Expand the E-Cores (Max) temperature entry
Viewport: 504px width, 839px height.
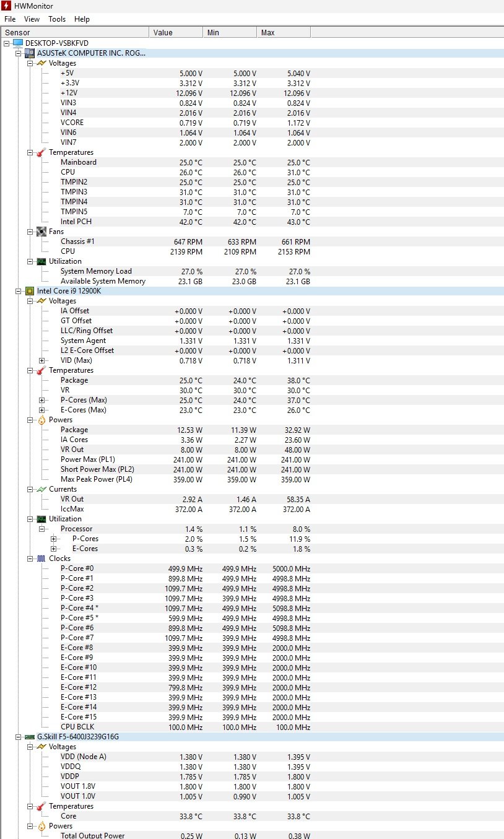point(42,410)
